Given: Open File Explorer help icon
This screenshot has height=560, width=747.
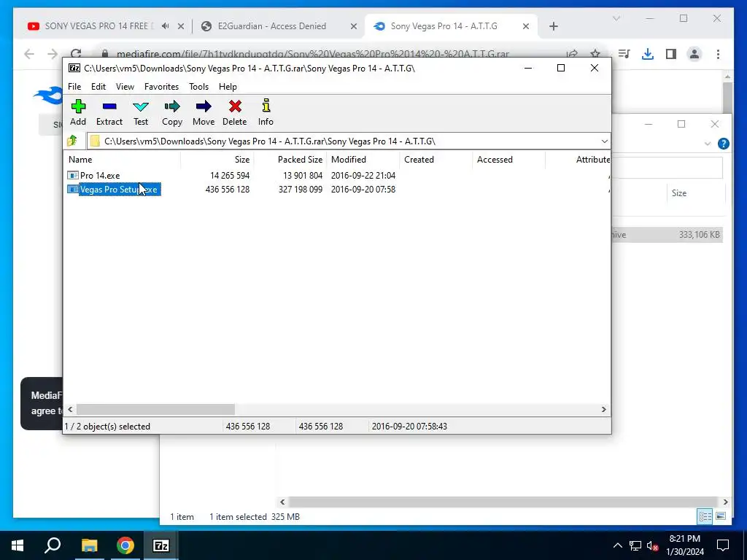Looking at the screenshot, I should [723, 144].
